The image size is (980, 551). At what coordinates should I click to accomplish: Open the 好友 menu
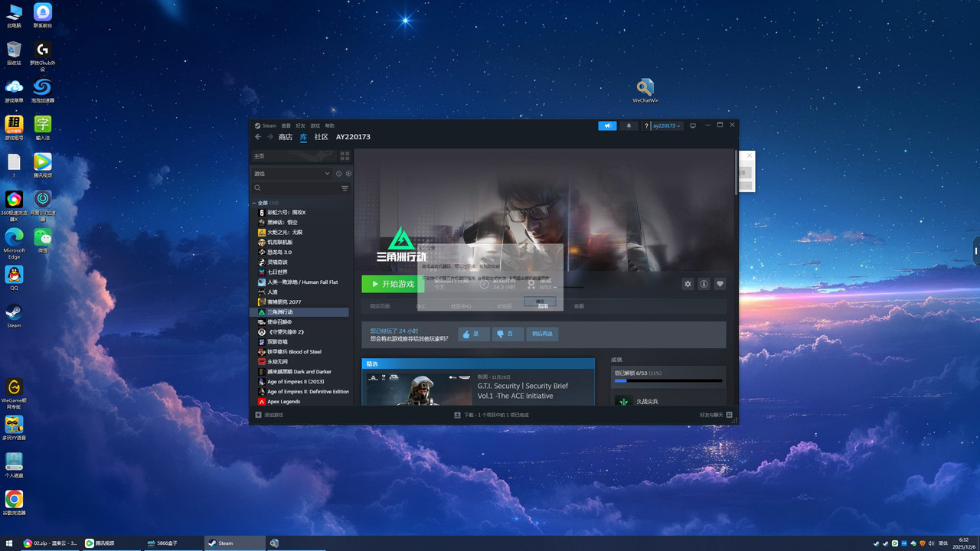300,126
